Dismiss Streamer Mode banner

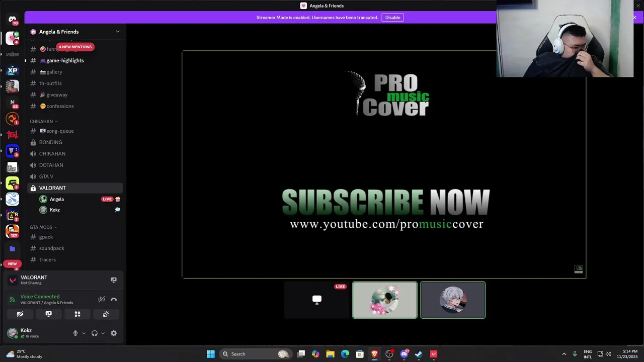(x=634, y=18)
